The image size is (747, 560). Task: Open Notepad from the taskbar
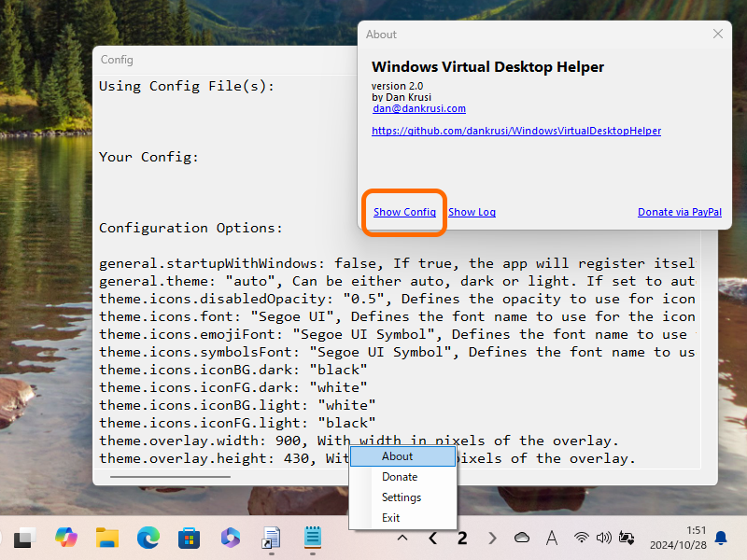point(313,539)
